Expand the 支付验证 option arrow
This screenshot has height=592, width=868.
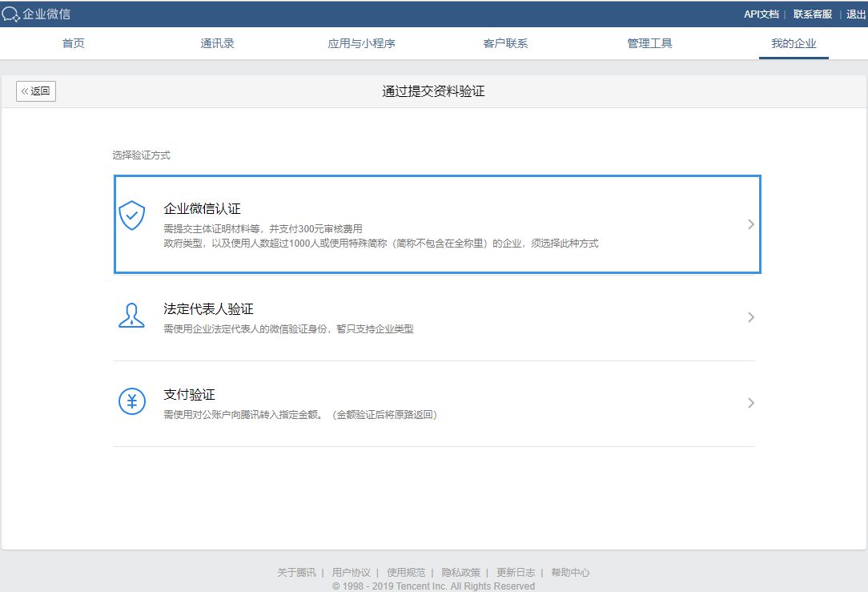tap(750, 403)
